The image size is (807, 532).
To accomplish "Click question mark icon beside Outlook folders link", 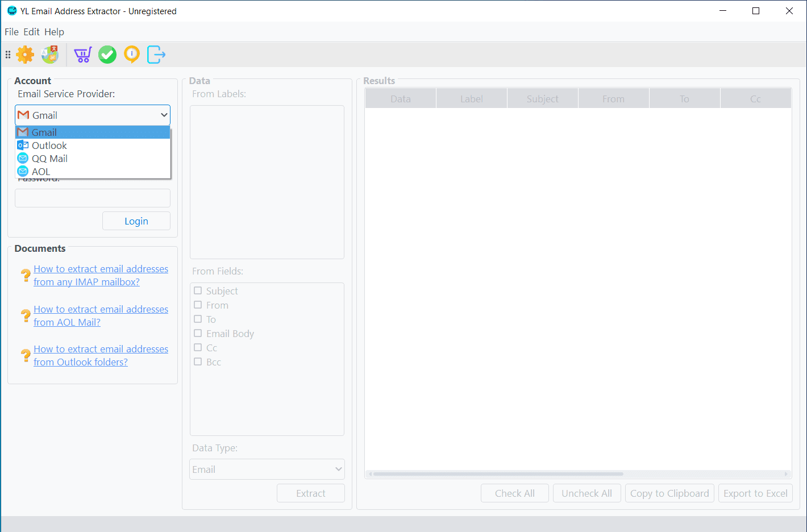I will pyautogui.click(x=26, y=356).
